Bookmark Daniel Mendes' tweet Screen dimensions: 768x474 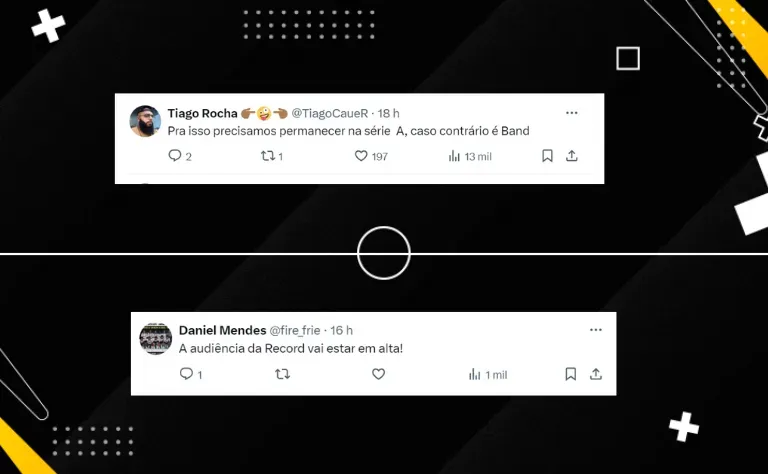click(x=571, y=374)
